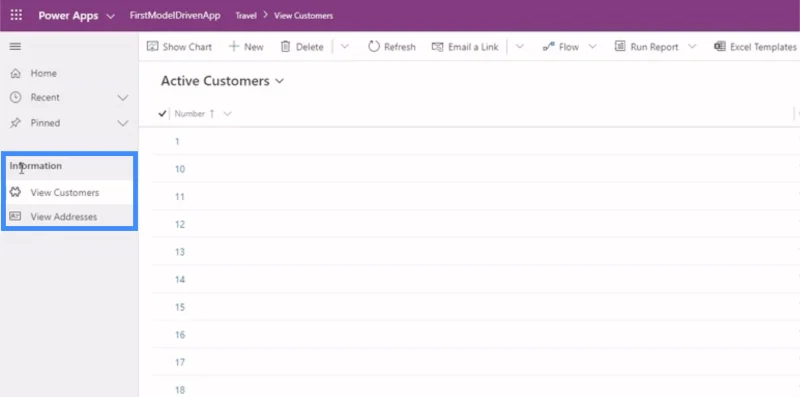The width and height of the screenshot is (800, 397).
Task: Click the Pinned pushpin icon
Action: click(x=15, y=123)
